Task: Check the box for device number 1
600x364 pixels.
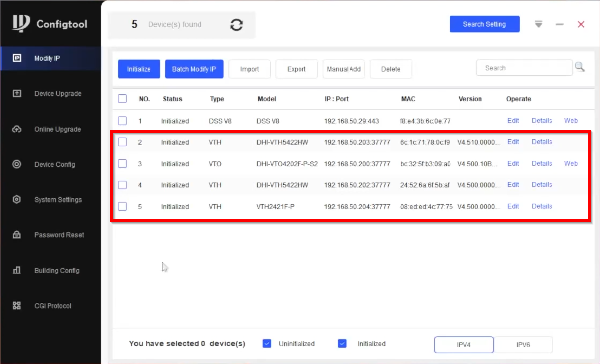Action: coord(122,121)
